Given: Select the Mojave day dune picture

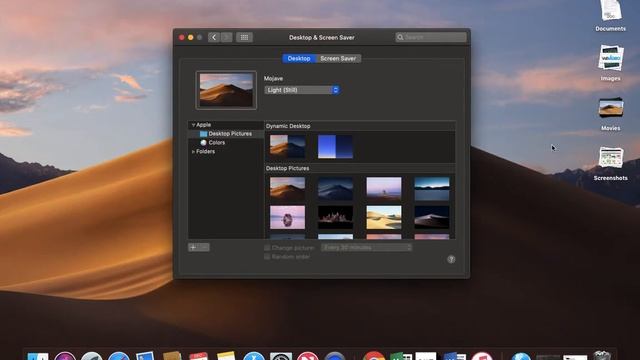Looking at the screenshot, I should [288, 189].
